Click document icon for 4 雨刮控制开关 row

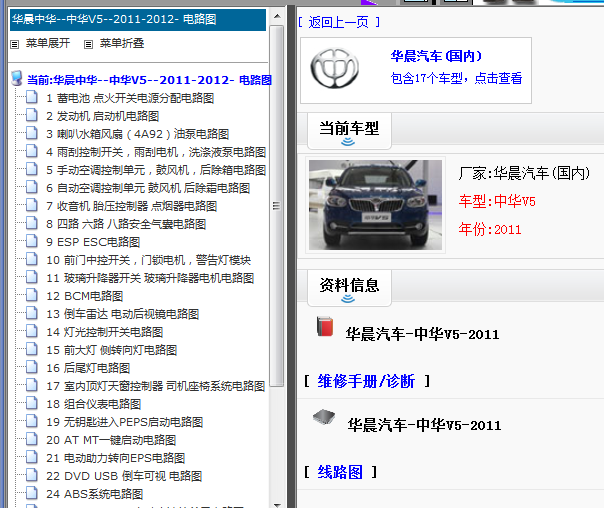coord(32,151)
